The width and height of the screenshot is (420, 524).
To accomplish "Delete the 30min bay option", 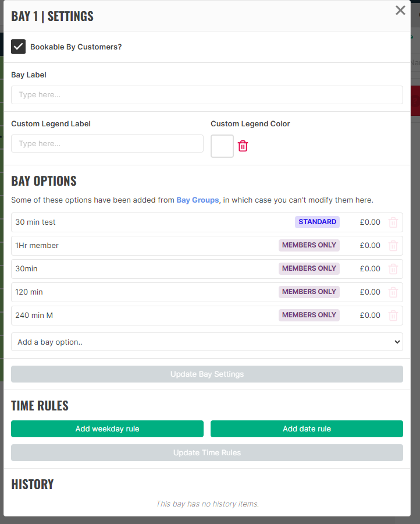I will pyautogui.click(x=393, y=269).
